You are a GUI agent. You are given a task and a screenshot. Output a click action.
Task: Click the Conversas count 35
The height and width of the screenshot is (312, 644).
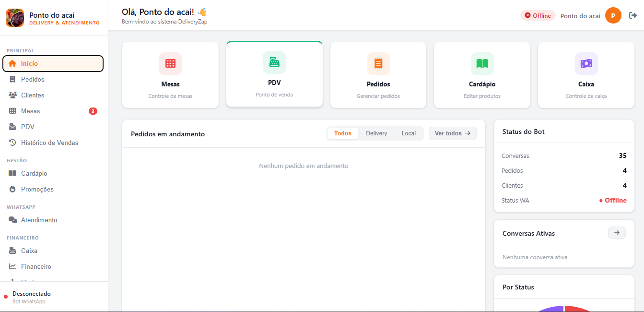click(x=622, y=156)
